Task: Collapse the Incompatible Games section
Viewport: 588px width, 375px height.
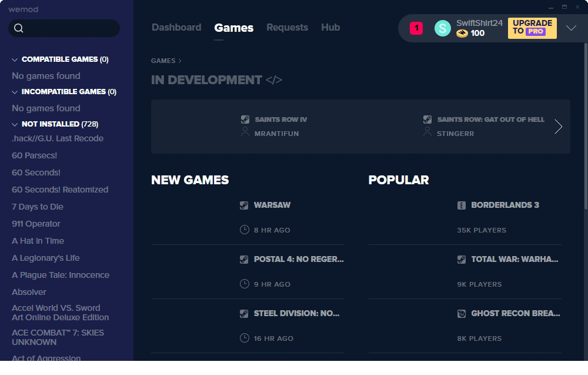Action: [15, 92]
